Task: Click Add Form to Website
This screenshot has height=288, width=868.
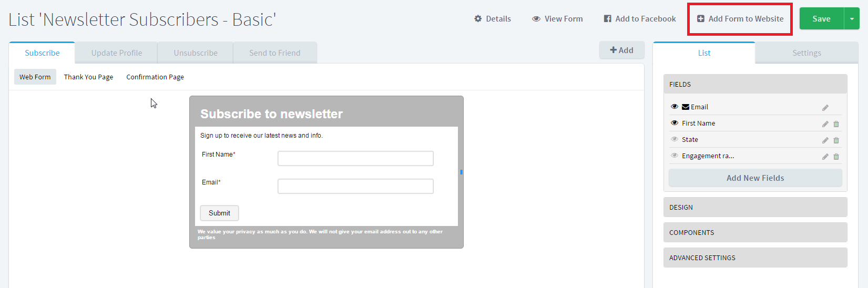Action: (x=740, y=18)
